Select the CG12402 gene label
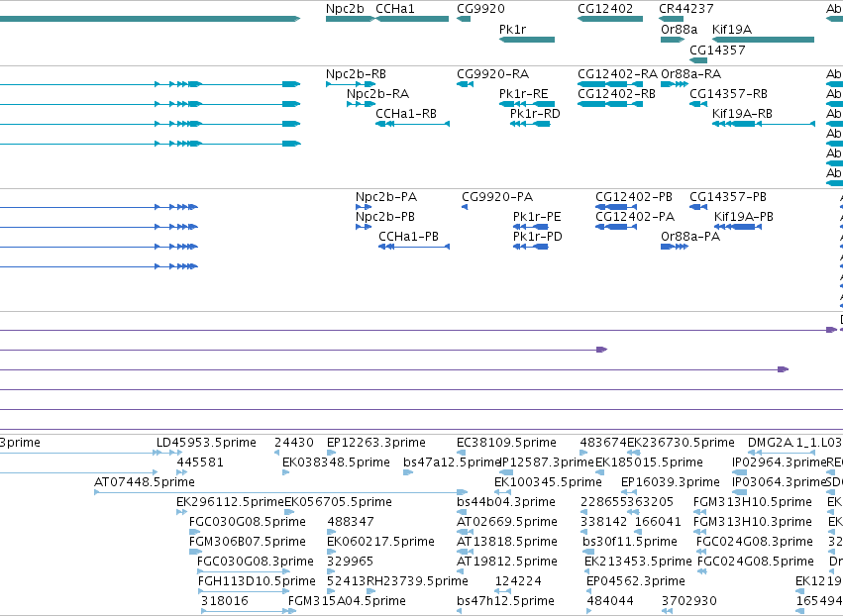Screen dimensions: 843x616 click(605, 9)
